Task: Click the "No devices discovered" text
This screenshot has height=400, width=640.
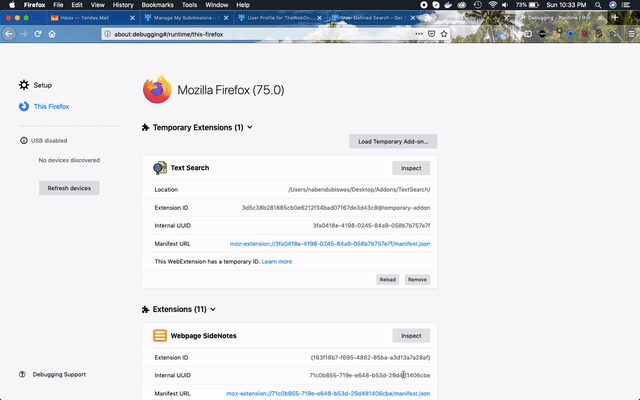Action: (69, 160)
